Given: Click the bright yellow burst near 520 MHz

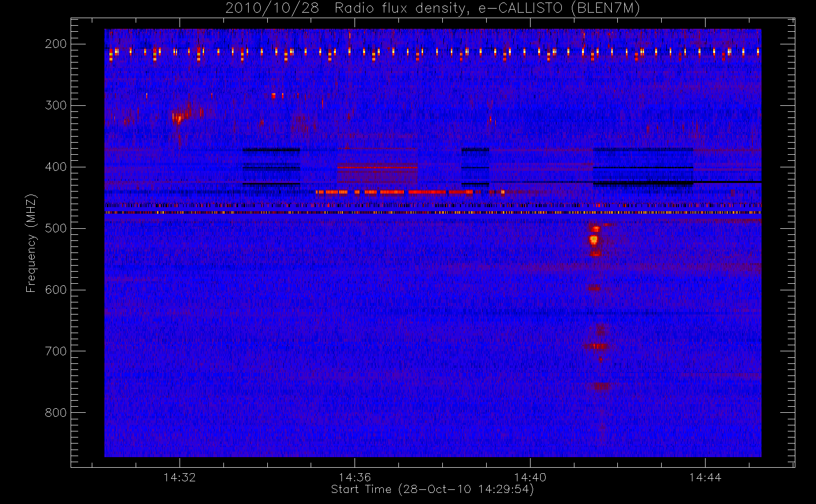Looking at the screenshot, I should click(594, 239).
